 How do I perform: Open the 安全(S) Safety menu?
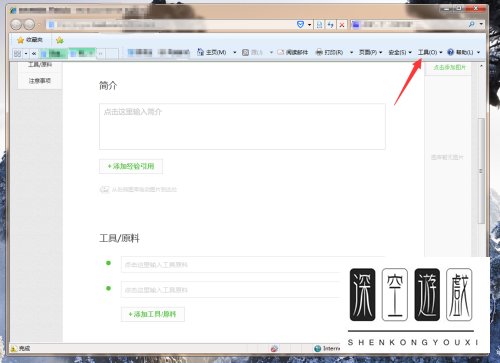[x=400, y=52]
